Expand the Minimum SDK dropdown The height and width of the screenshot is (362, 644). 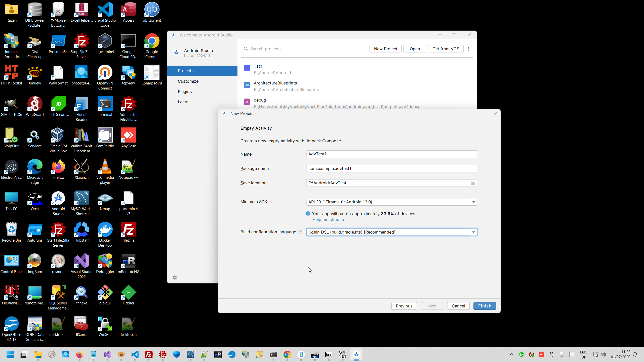pyautogui.click(x=473, y=202)
